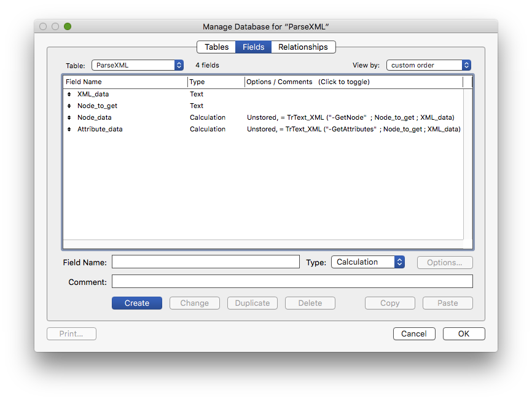Image resolution: width=532 pixels, height=401 pixels.
Task: Click the horizontal scrollbar below field list
Action: pos(263,244)
